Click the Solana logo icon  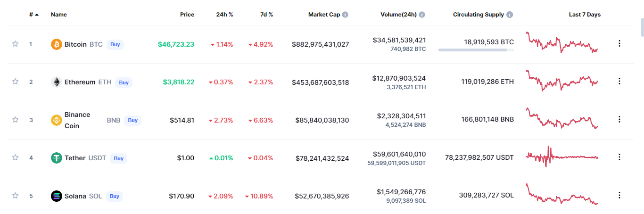57,196
